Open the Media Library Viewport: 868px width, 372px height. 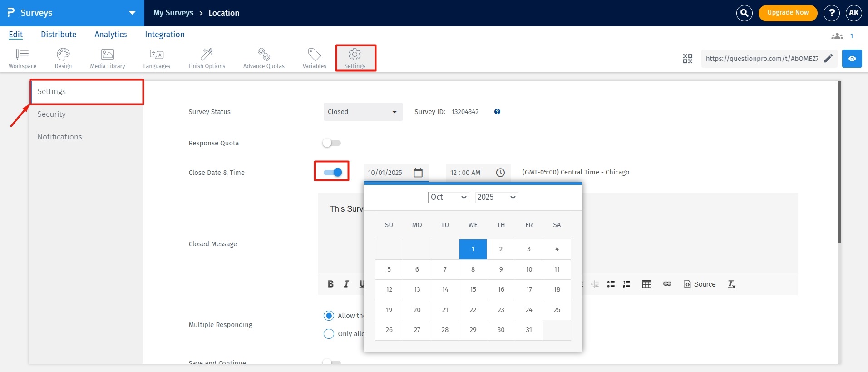coord(108,59)
